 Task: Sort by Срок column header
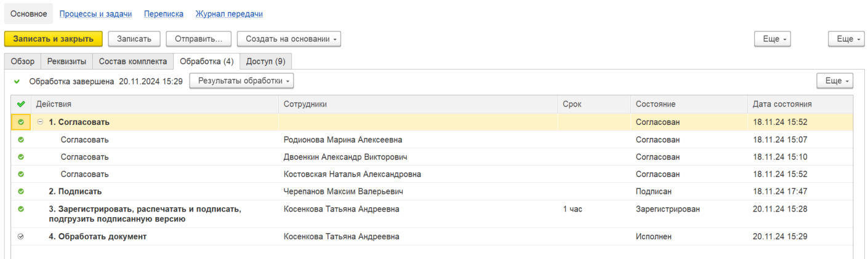coord(594,104)
